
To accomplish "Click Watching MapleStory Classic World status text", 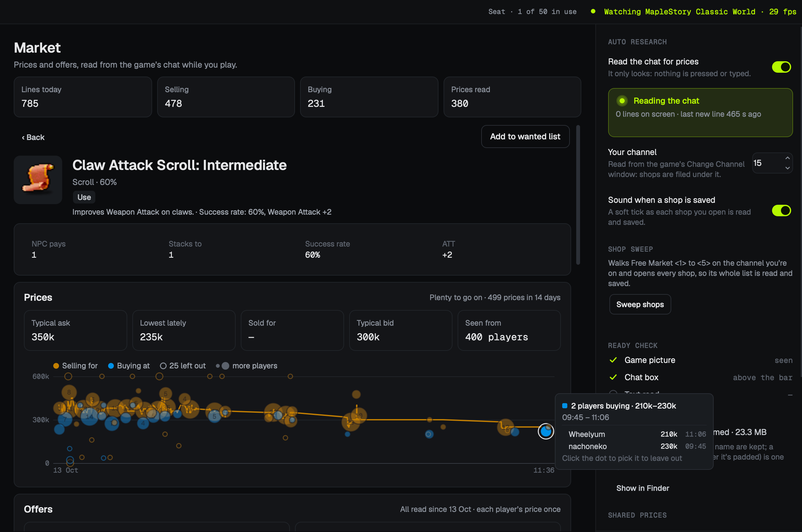I will (x=700, y=11).
